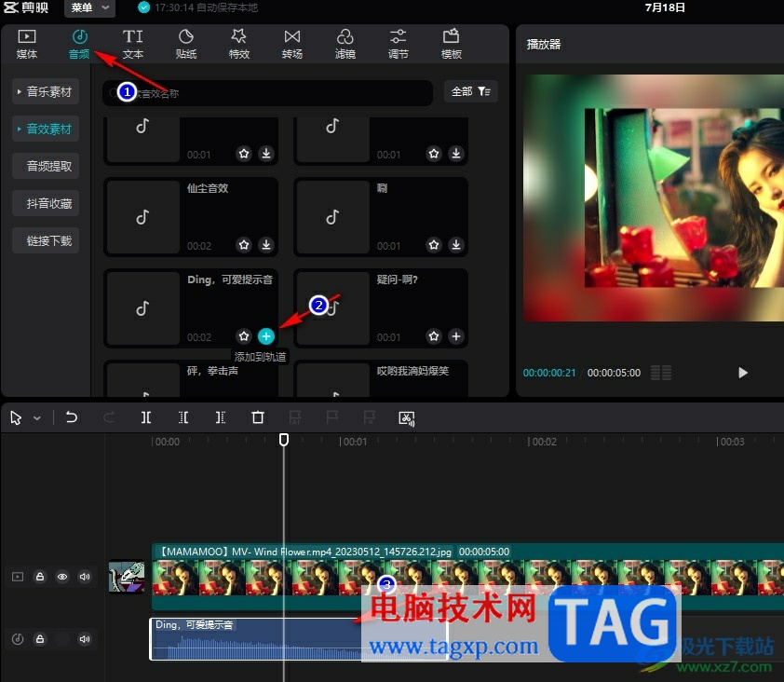Select the 砰, 拳击声 sound effect
This screenshot has height=682, width=784.
191,379
